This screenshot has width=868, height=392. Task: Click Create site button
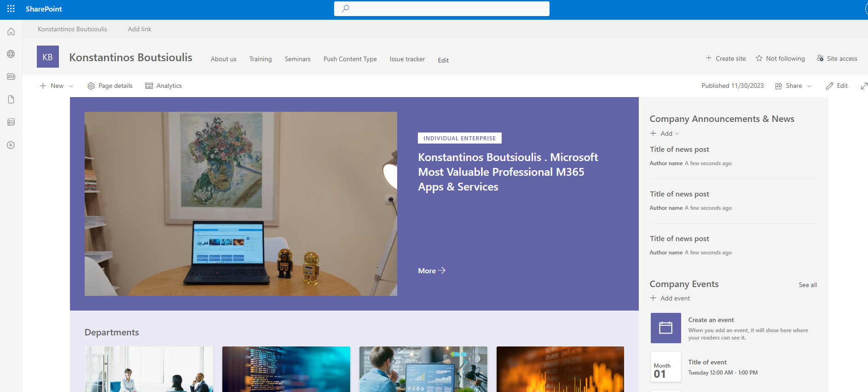[x=726, y=58]
